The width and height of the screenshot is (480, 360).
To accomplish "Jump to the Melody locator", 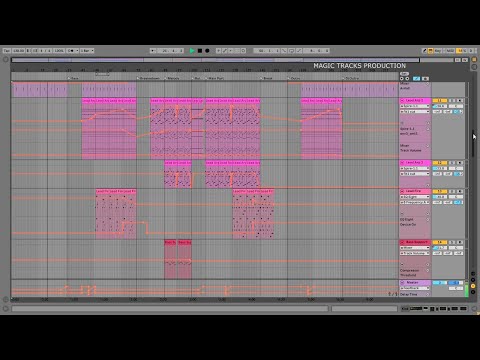I will coord(173,78).
